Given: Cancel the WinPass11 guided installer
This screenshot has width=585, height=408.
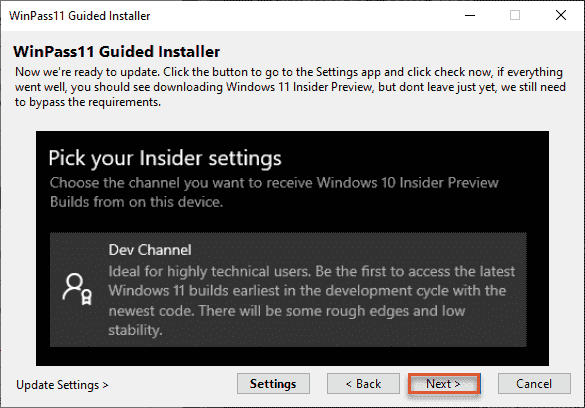Looking at the screenshot, I should tap(534, 383).
